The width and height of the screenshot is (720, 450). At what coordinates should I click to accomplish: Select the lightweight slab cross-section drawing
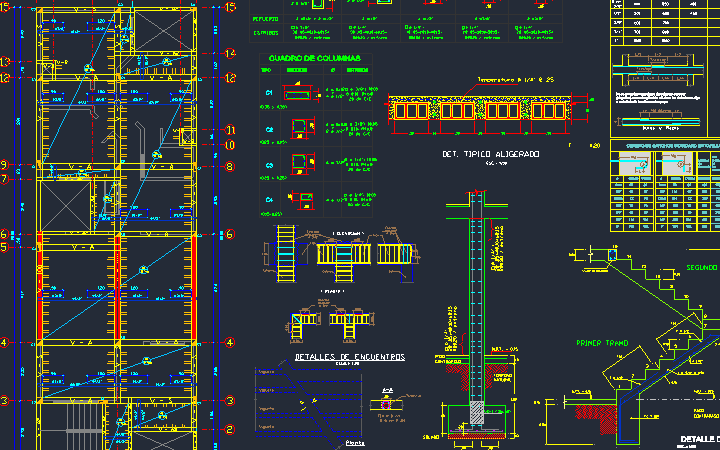(x=478, y=109)
